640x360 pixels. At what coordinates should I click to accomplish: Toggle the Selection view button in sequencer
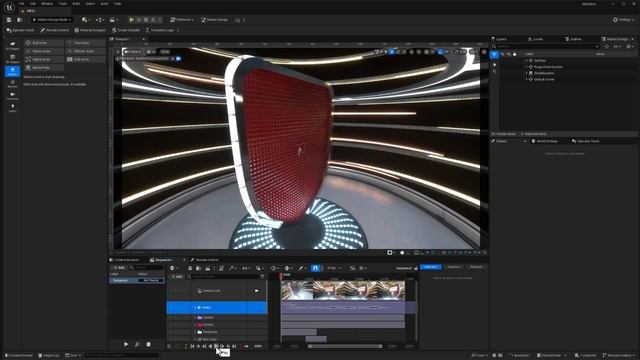pos(431,267)
